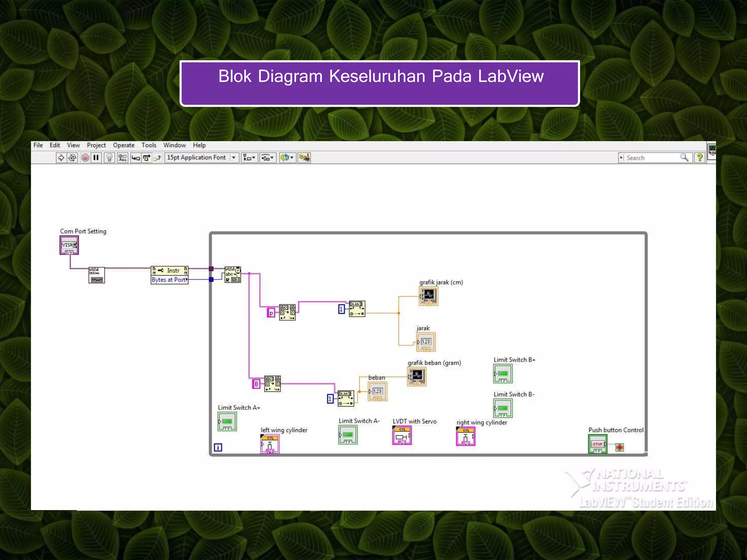Select the Limit Switch B+ boolean terminal
Image resolution: width=747 pixels, height=560 pixels.
click(x=503, y=374)
